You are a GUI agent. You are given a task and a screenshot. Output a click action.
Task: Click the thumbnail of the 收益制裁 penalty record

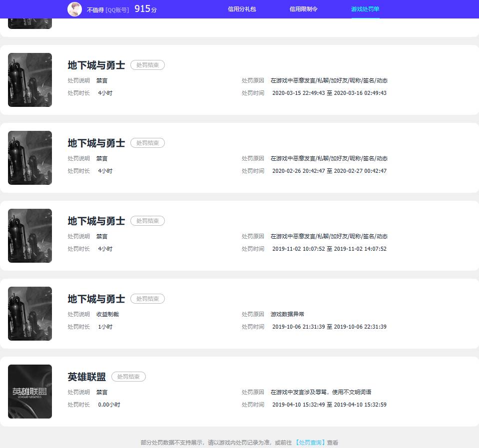pyautogui.click(x=30, y=314)
